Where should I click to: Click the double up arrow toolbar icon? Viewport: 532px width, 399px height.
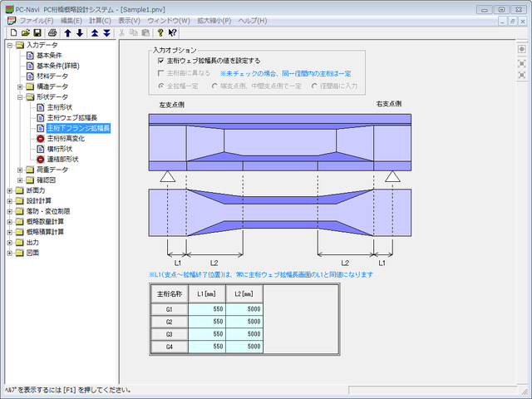tap(95, 32)
